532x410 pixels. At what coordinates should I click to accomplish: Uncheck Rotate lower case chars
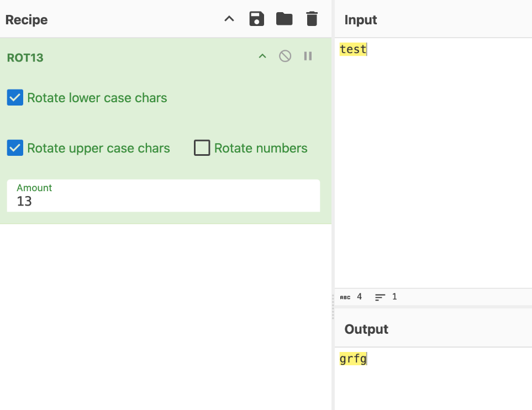click(15, 98)
